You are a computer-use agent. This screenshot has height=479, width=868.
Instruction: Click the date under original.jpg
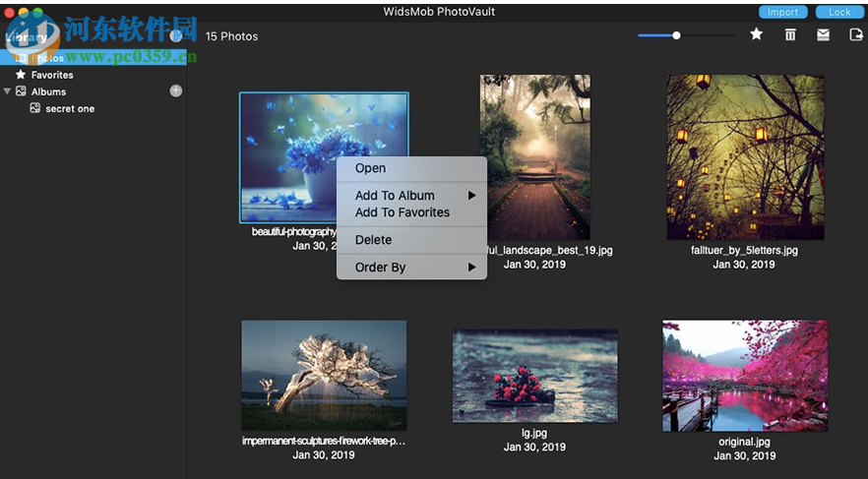click(x=745, y=455)
